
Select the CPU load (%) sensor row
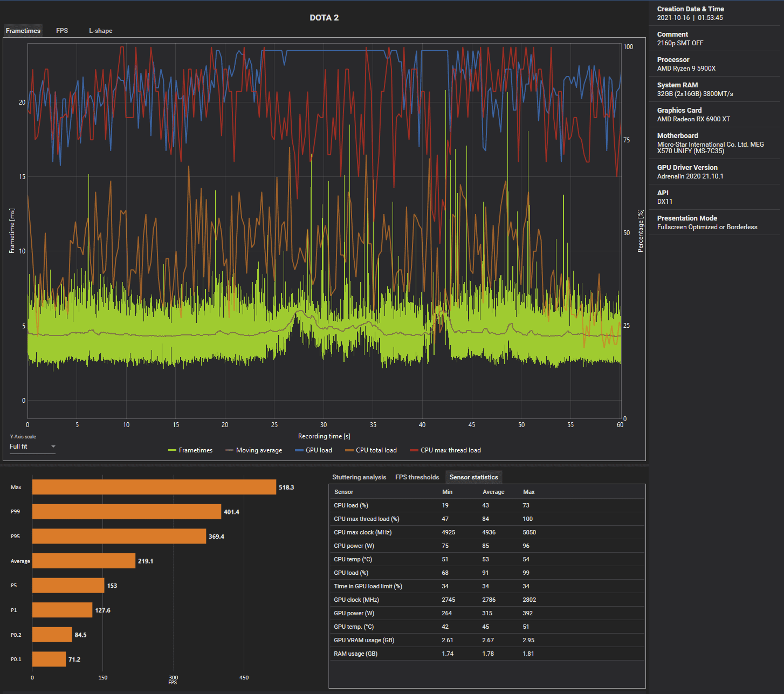pos(487,505)
